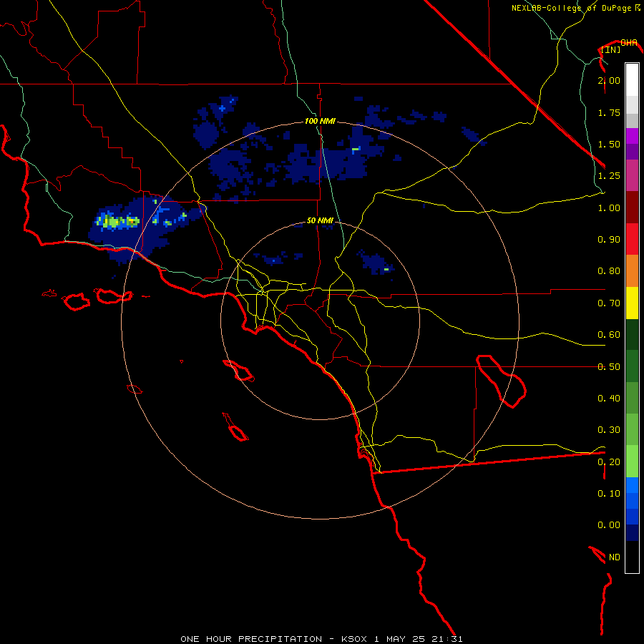Viewport: 644px width, 644px height.
Task: Click the 100 NMI range ring label
Action: [x=320, y=121]
